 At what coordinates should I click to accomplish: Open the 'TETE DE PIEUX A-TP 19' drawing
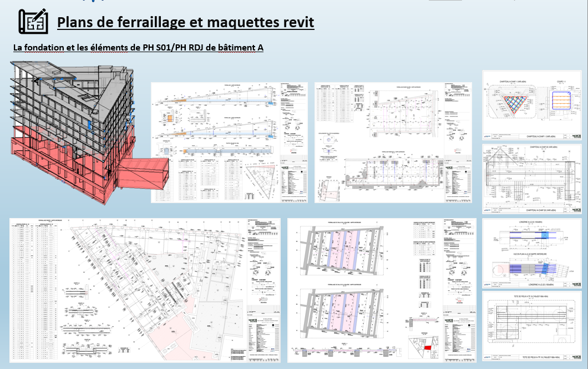point(533,327)
